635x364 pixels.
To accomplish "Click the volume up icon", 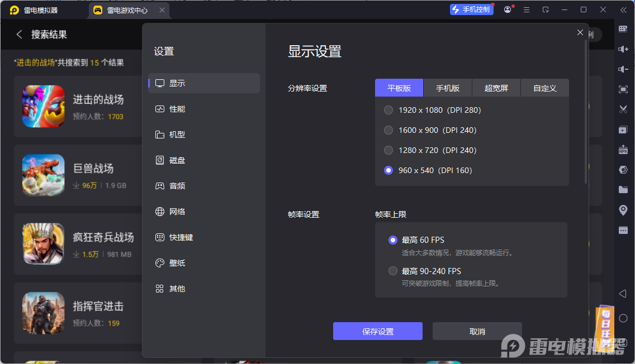I will point(623,49).
